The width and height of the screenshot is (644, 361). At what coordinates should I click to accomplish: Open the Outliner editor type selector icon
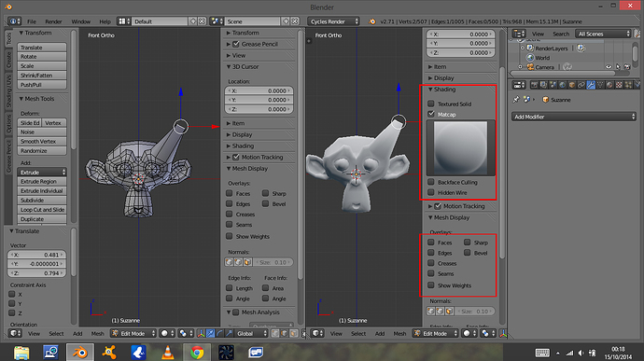519,34
